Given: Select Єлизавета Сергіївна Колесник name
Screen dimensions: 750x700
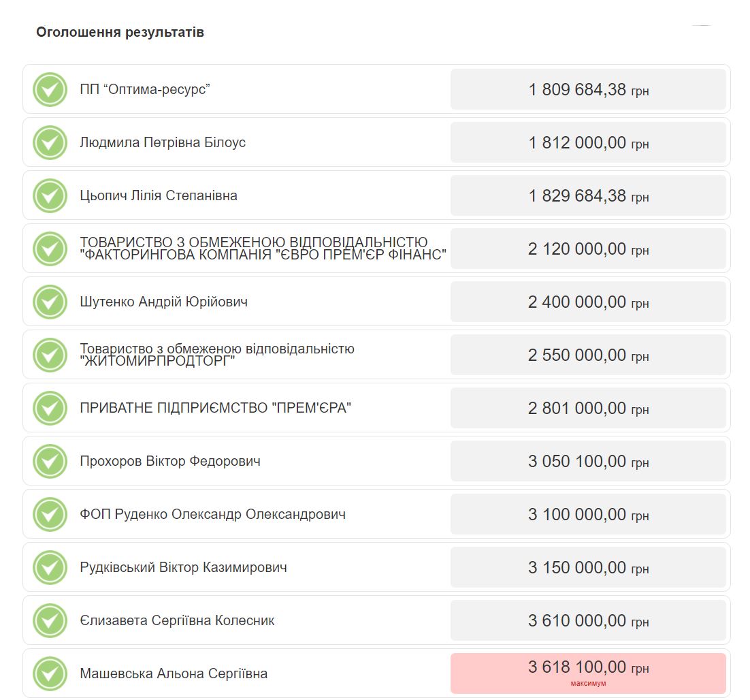Looking at the screenshot, I should click(x=177, y=620).
